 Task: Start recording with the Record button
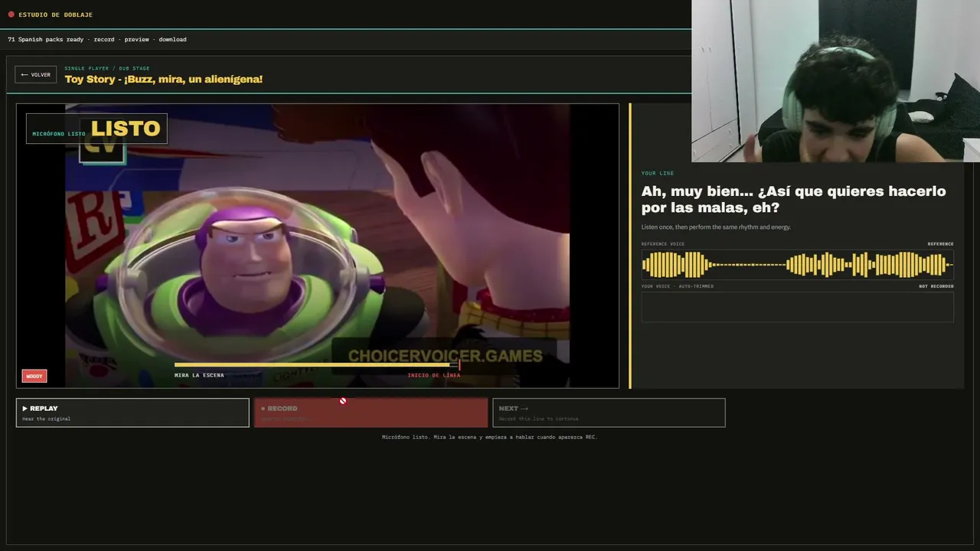point(371,412)
